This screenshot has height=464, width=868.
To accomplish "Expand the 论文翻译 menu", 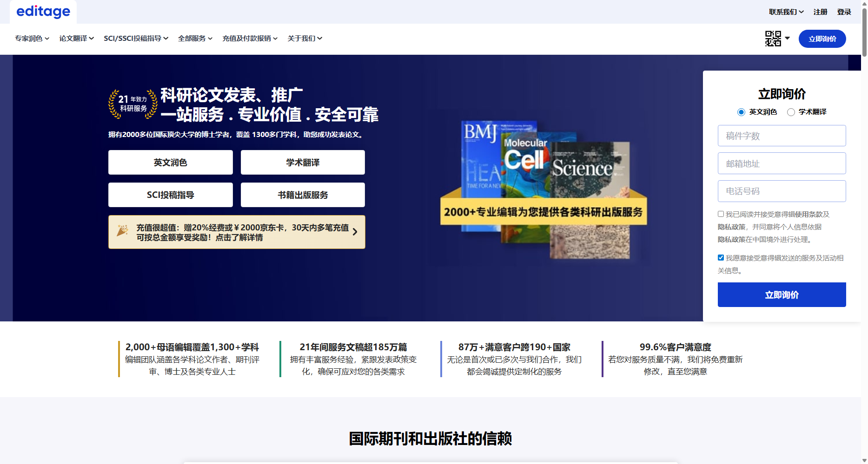I will [x=77, y=39].
